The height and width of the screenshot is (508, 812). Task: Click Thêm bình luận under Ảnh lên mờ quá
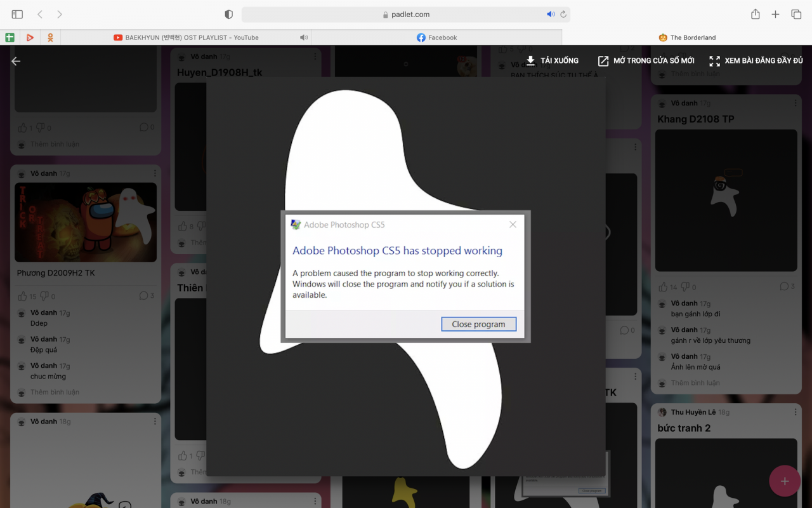695,383
